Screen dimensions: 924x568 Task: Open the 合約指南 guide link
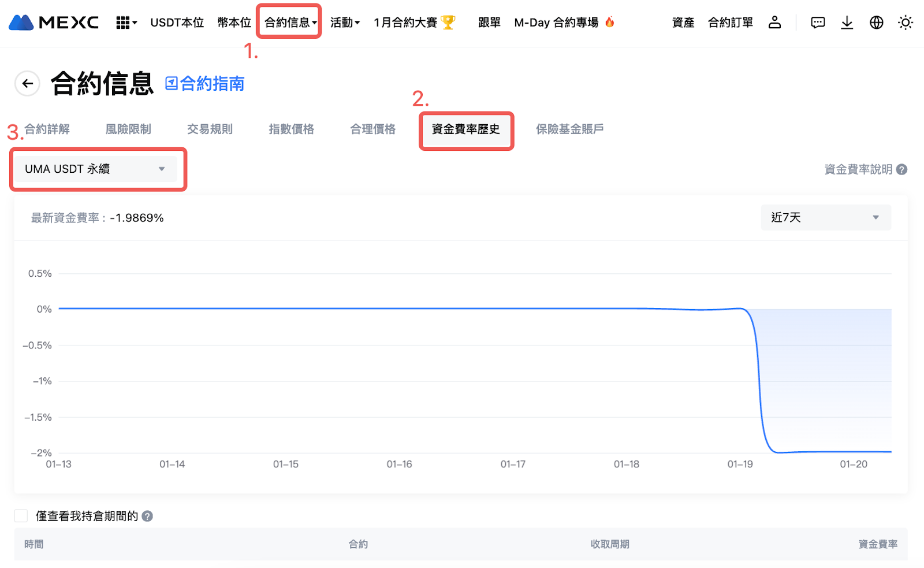pos(206,84)
